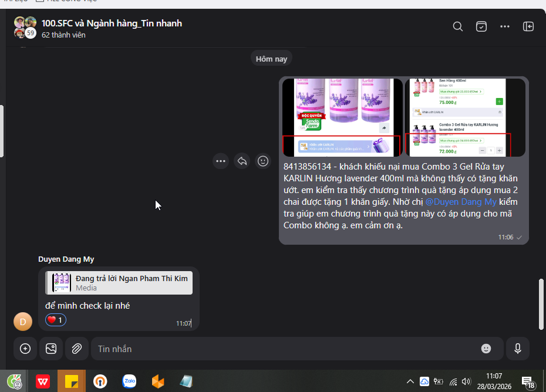
Task: Toggle the conversation info side panel
Action: click(528, 26)
